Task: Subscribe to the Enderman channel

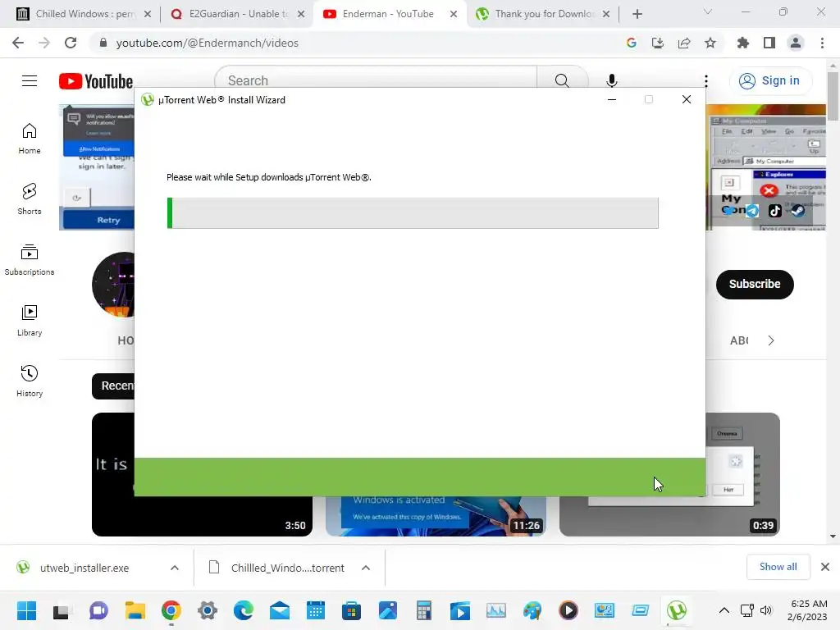Action: click(x=755, y=284)
